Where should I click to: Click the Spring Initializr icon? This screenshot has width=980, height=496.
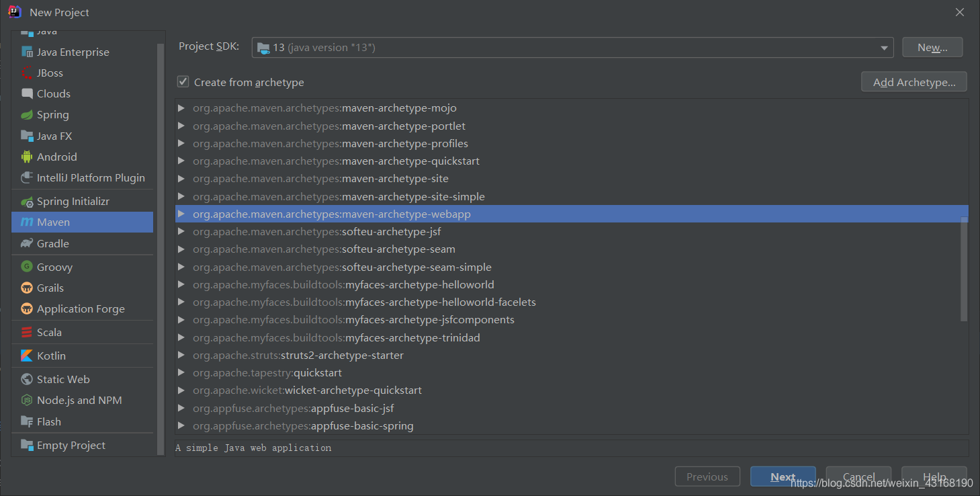27,201
